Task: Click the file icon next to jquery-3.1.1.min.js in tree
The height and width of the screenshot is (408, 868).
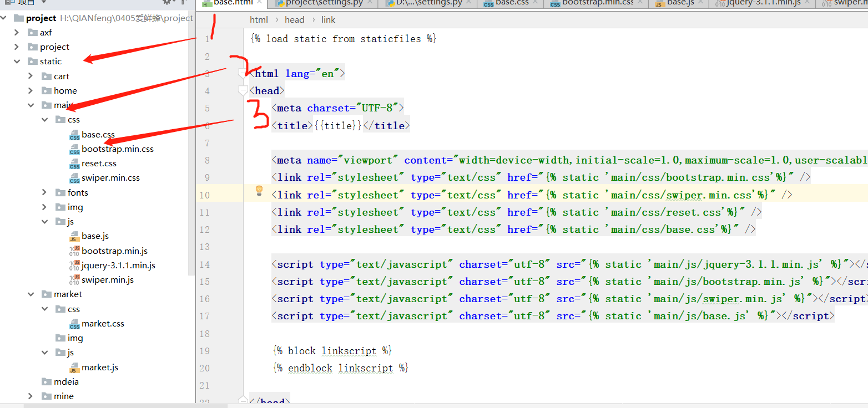Action: 74,266
